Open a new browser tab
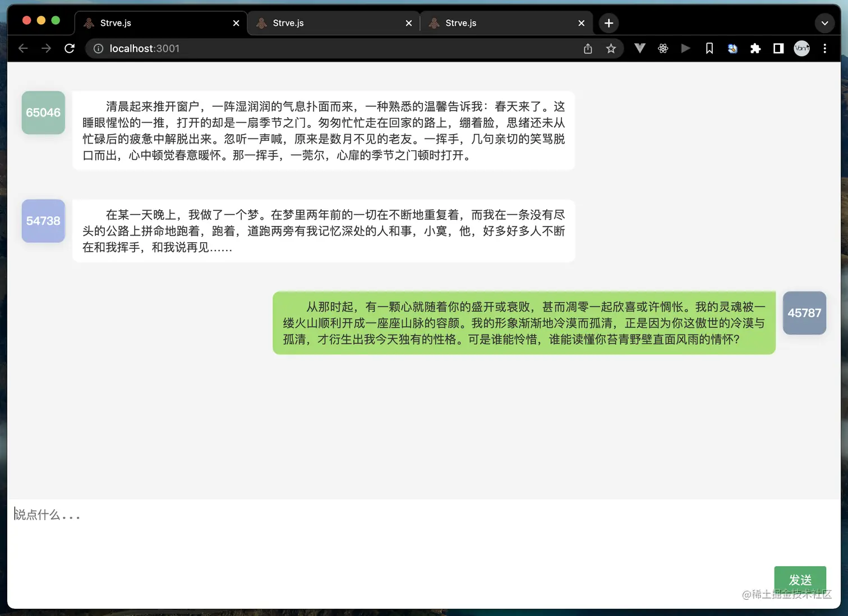Screen dimensions: 848x616 (x=609, y=23)
